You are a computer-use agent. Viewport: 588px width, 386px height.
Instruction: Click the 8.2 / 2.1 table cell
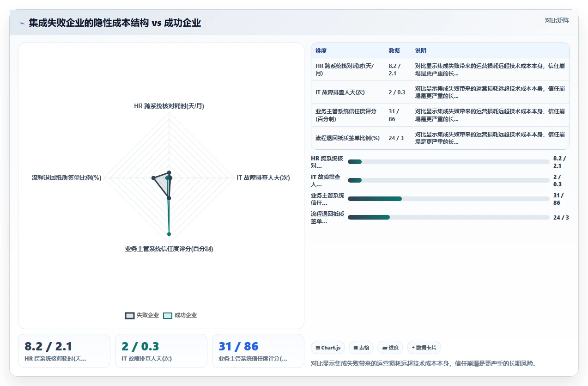tap(397, 69)
